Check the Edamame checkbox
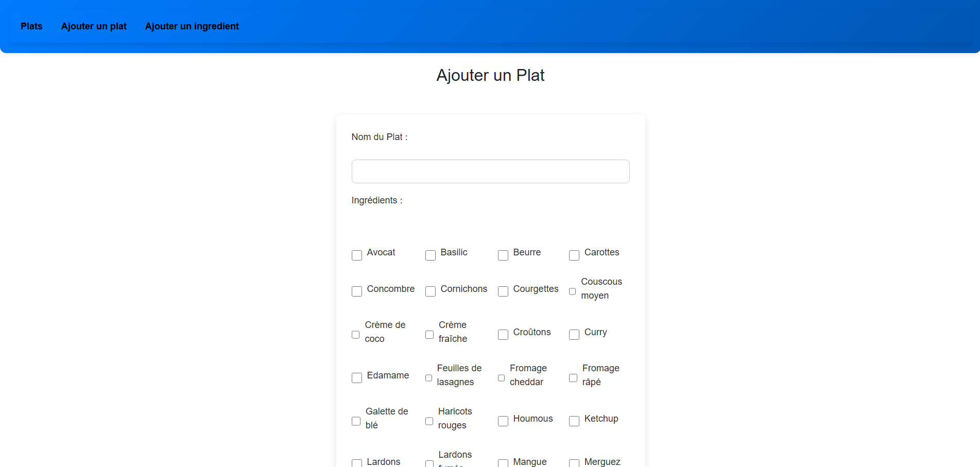This screenshot has width=980, height=467. pos(357,378)
